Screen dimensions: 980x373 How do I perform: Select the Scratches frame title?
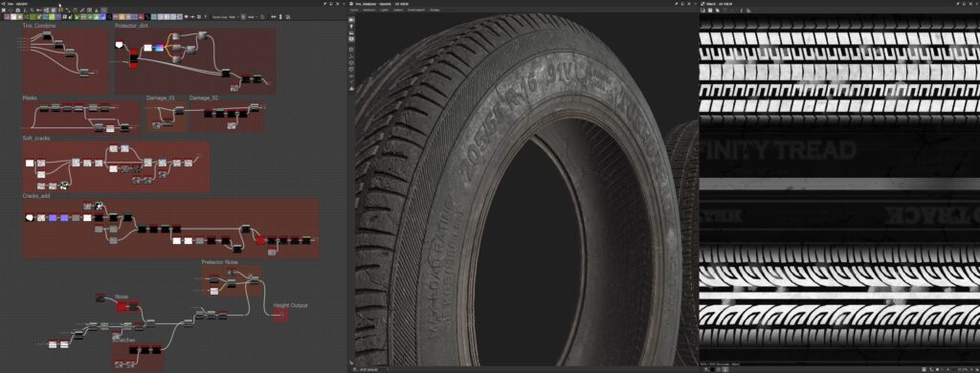pyautogui.click(x=123, y=340)
